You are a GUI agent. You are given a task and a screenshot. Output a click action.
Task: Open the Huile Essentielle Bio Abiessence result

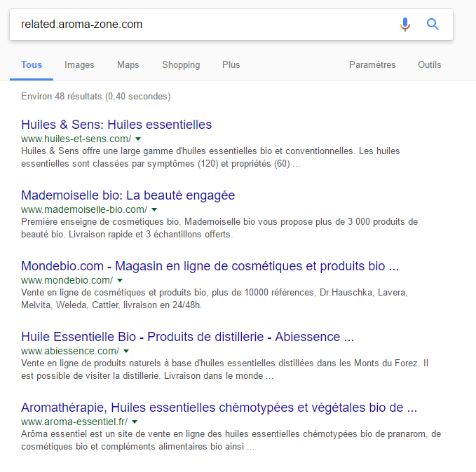pos(188,337)
